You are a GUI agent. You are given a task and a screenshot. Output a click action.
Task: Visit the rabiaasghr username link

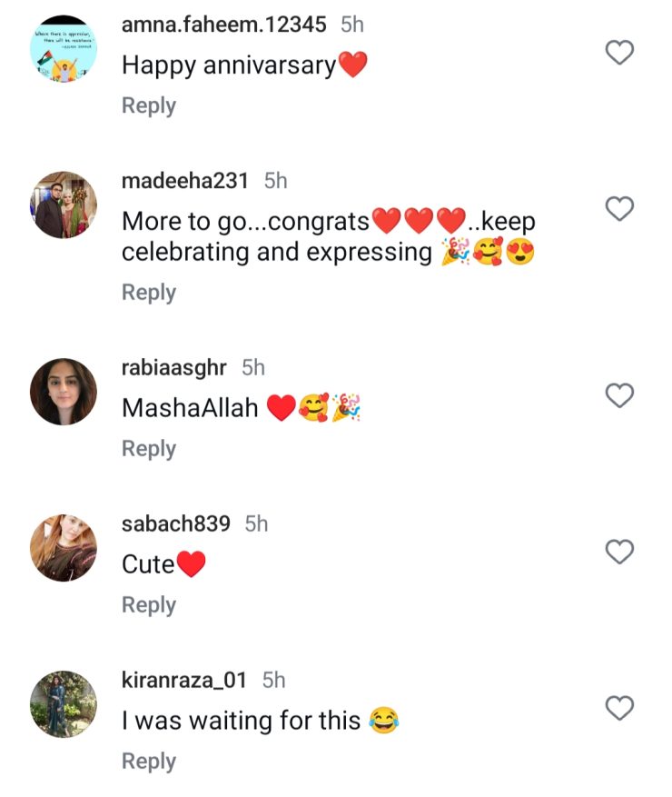click(x=174, y=367)
